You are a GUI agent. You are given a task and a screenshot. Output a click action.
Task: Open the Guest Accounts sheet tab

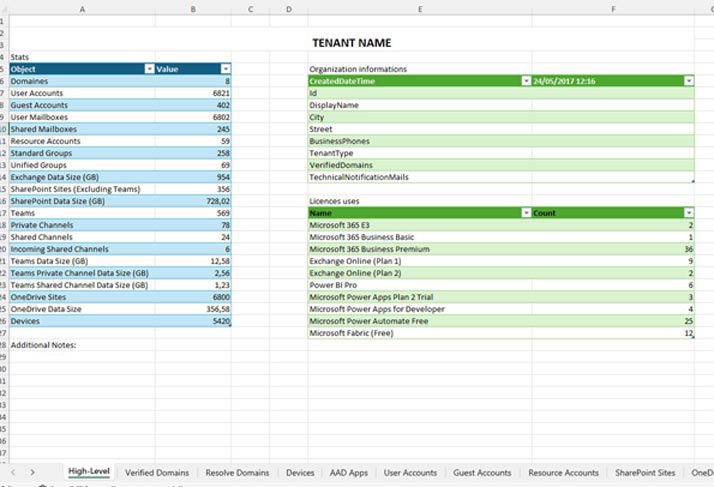tap(482, 473)
